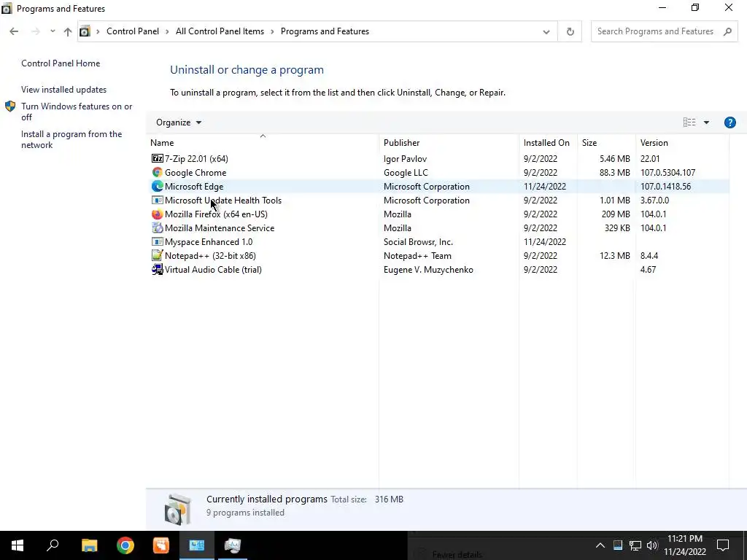747x560 pixels.
Task: Switch to Task Manager taskbar icon
Action: pyautogui.click(x=233, y=545)
